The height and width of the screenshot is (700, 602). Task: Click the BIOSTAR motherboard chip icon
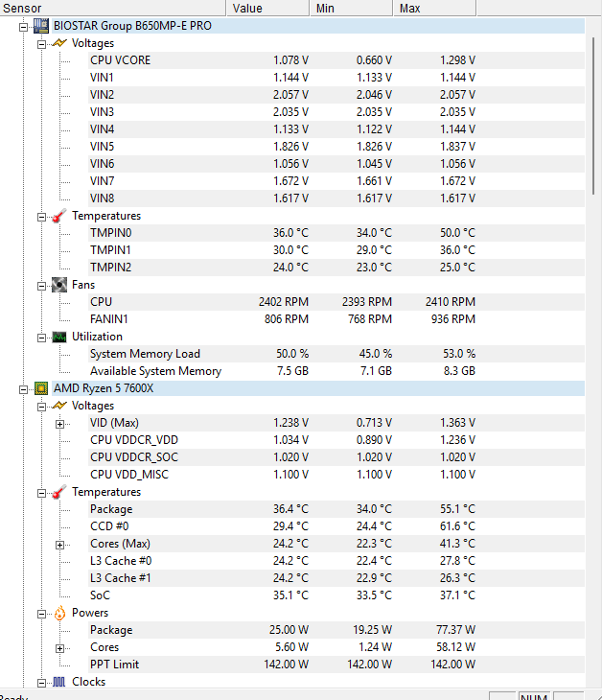pyautogui.click(x=41, y=26)
